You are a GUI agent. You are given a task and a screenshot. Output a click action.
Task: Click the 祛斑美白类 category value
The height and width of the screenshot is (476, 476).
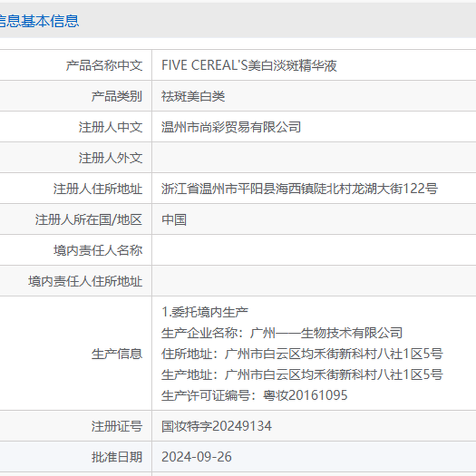pyautogui.click(x=193, y=96)
